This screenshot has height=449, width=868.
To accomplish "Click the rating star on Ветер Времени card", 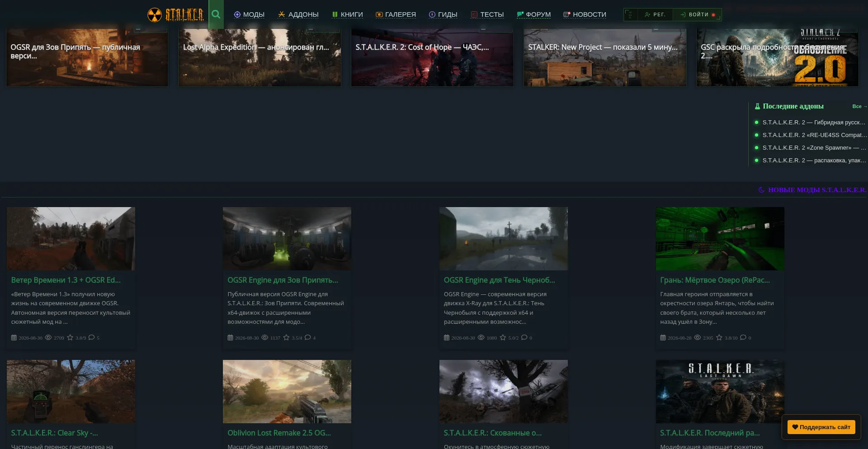I will (x=70, y=337).
